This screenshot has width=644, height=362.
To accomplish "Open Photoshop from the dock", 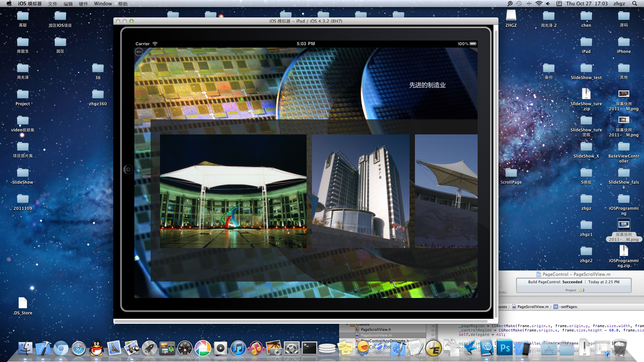I will pos(505,348).
